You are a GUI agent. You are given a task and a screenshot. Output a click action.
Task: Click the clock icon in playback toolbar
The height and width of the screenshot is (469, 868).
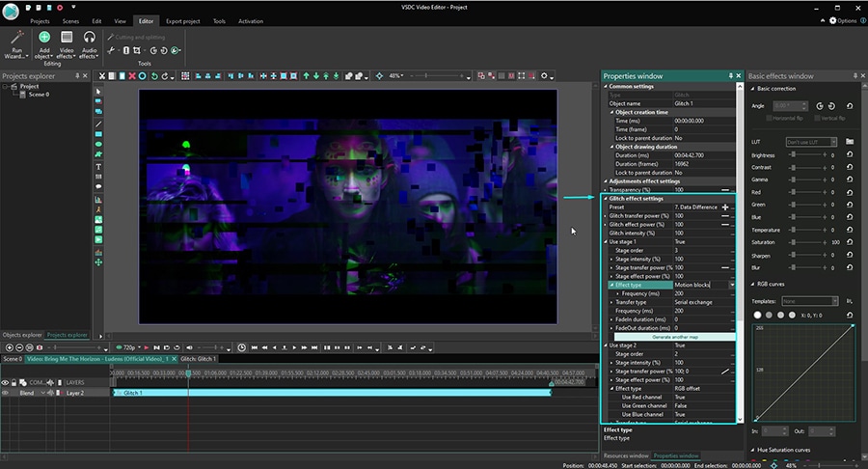242,347
